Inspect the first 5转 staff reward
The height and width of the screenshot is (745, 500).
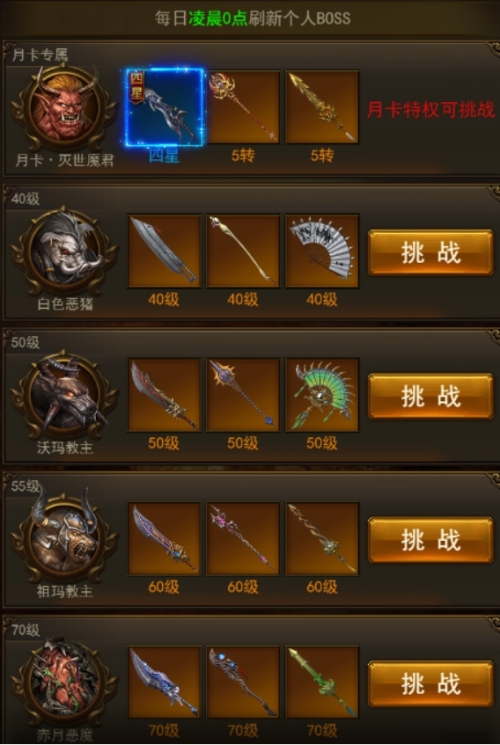pyautogui.click(x=243, y=107)
